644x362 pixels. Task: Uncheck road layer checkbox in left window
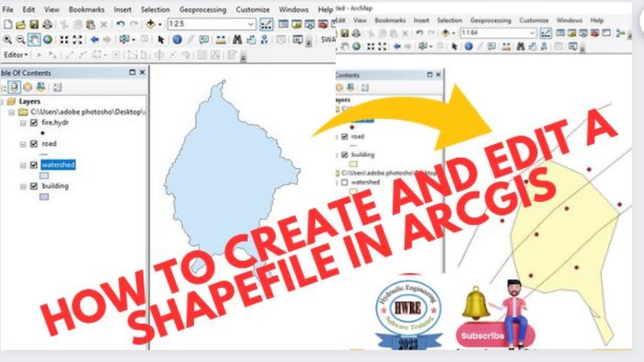tap(34, 143)
